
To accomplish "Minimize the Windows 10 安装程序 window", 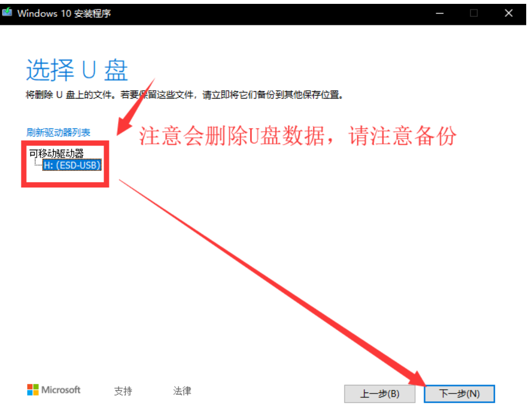I will point(440,13).
